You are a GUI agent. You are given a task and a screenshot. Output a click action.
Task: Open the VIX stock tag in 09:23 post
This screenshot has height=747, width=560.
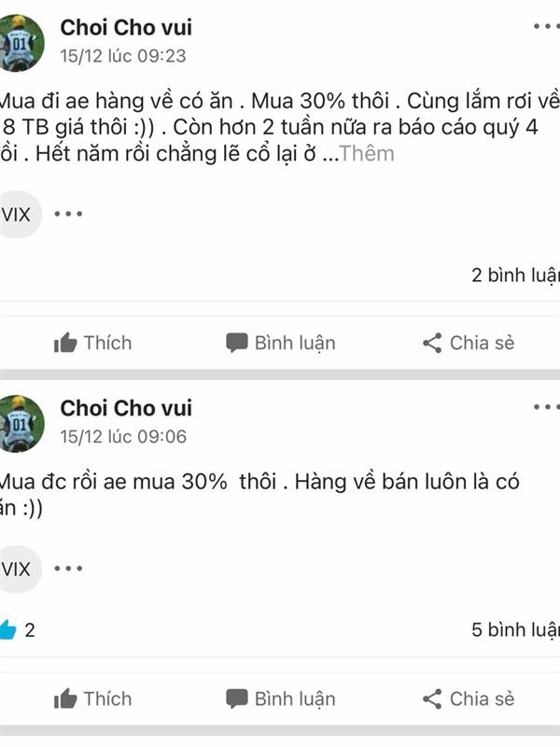[19, 215]
